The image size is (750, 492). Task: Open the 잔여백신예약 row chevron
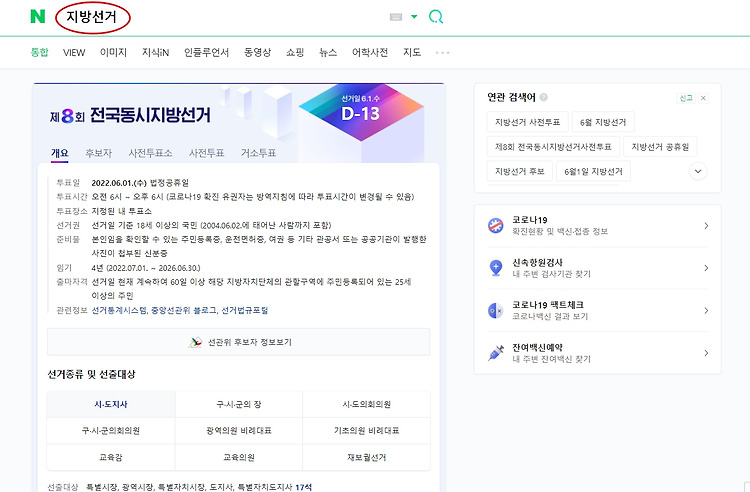coord(706,353)
